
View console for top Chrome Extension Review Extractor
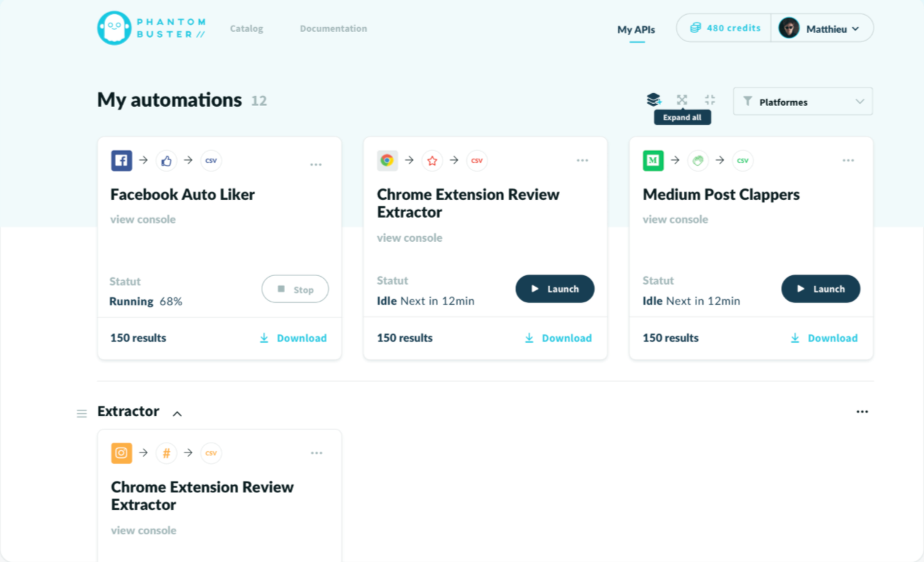pyautogui.click(x=409, y=238)
